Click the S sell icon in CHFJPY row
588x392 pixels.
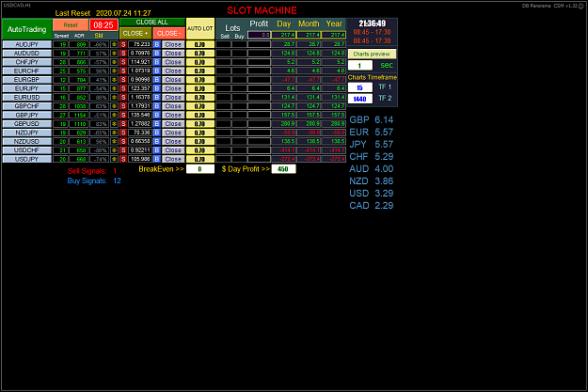pyautogui.click(x=123, y=62)
